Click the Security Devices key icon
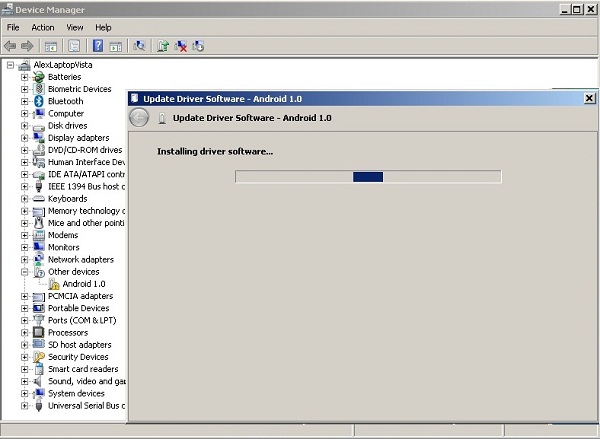 click(39, 357)
